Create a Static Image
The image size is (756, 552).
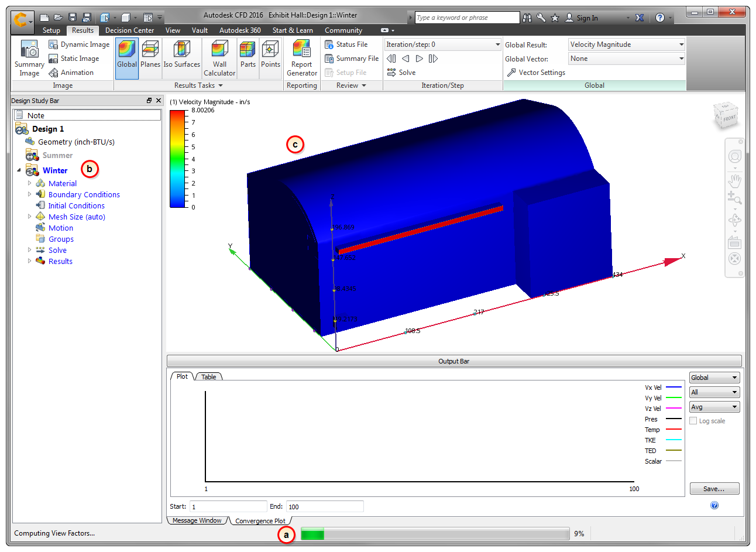coord(74,59)
